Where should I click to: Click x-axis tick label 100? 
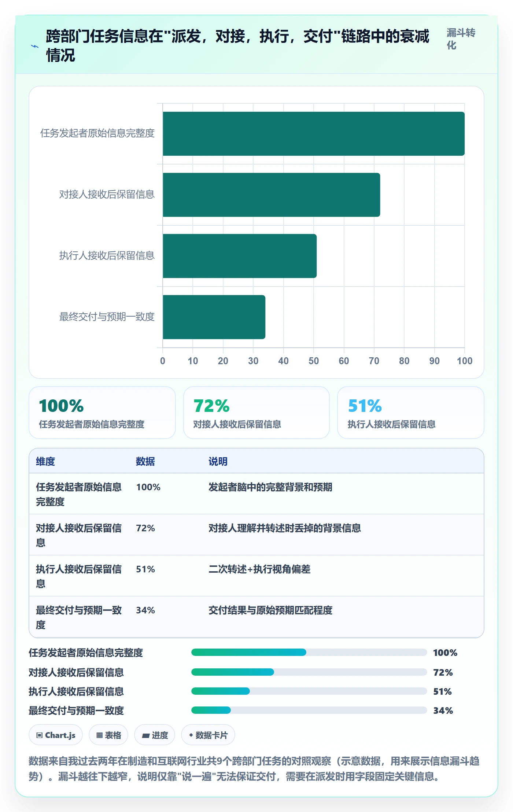465,361
